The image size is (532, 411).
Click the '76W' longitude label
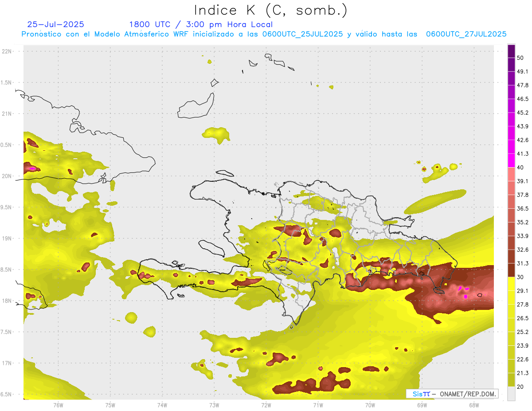pyautogui.click(x=58, y=405)
